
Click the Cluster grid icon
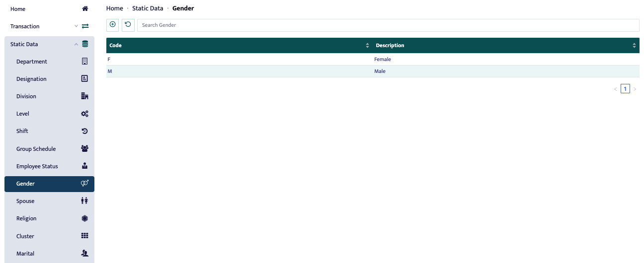tap(84, 236)
